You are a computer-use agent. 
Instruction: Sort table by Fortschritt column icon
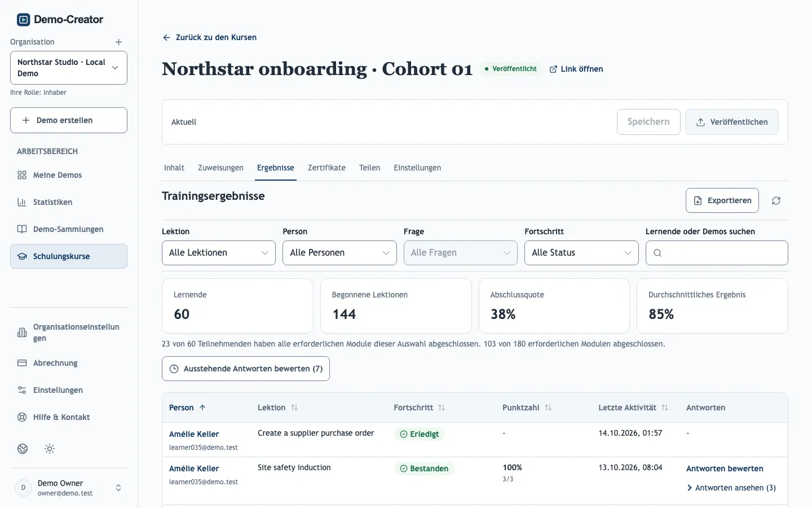[x=442, y=408]
